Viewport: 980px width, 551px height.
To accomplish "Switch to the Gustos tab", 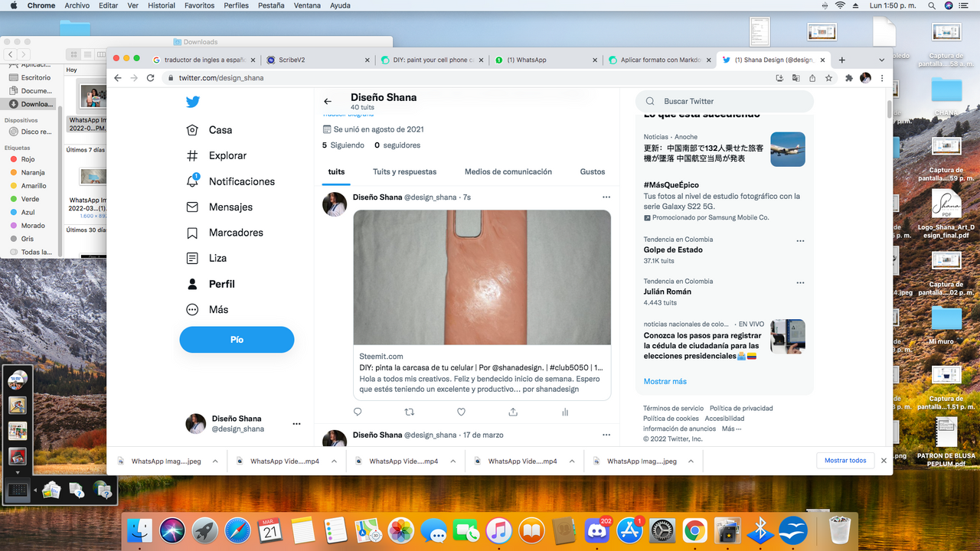I will [x=593, y=171].
